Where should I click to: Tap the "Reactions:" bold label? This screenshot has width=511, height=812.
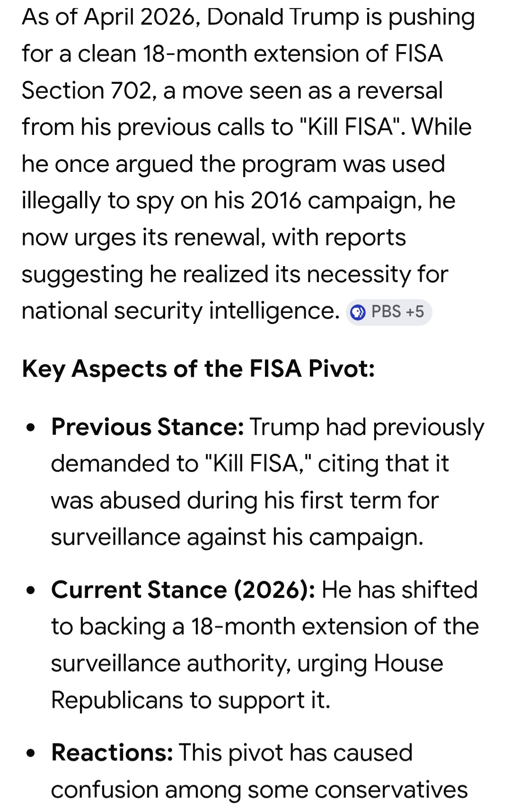pyautogui.click(x=112, y=753)
